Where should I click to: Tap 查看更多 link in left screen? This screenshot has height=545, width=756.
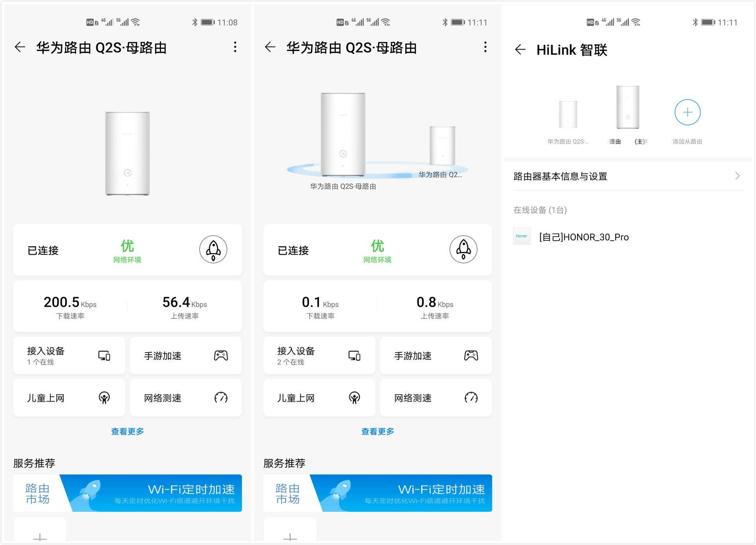click(x=127, y=432)
